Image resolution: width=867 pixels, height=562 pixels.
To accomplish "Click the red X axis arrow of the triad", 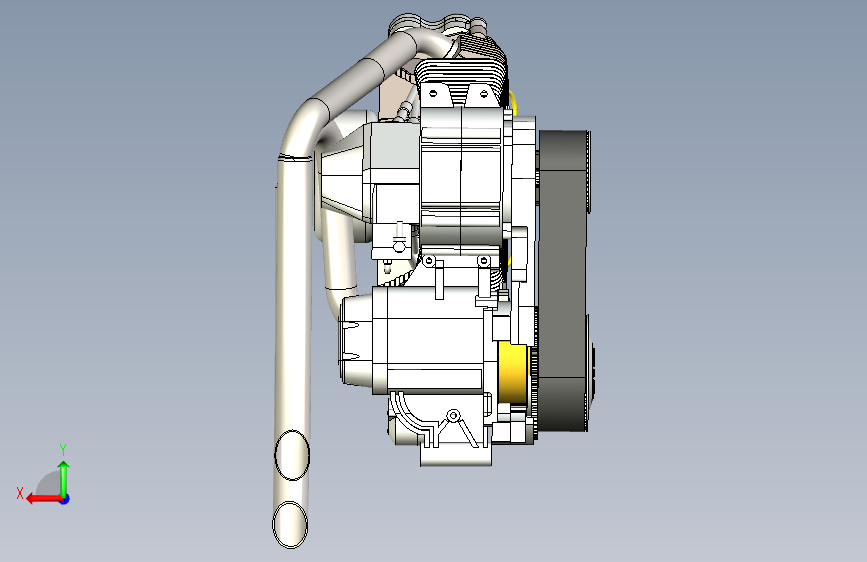I will pyautogui.click(x=44, y=499).
